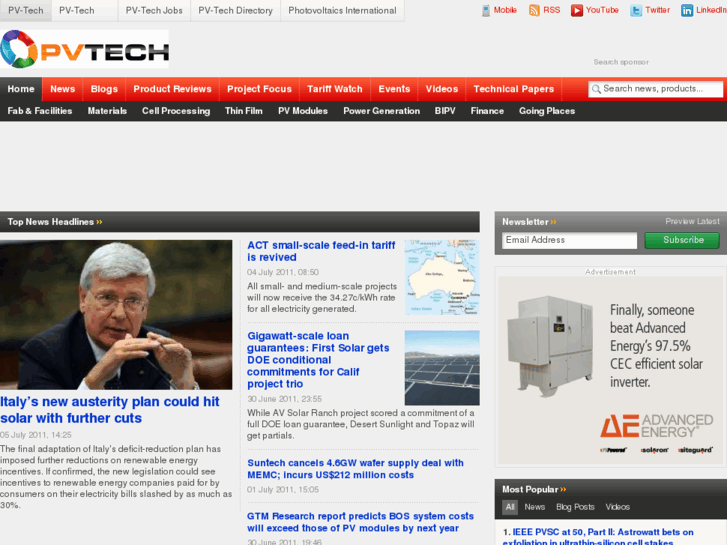The width and height of the screenshot is (727, 545).
Task: Click the date 04 July 2011, 08:50
Action: 283,272
